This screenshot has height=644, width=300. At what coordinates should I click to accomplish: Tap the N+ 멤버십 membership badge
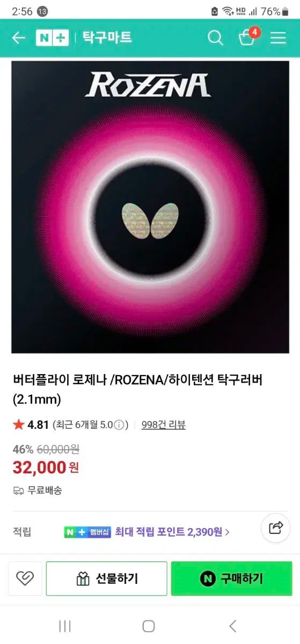tap(88, 532)
